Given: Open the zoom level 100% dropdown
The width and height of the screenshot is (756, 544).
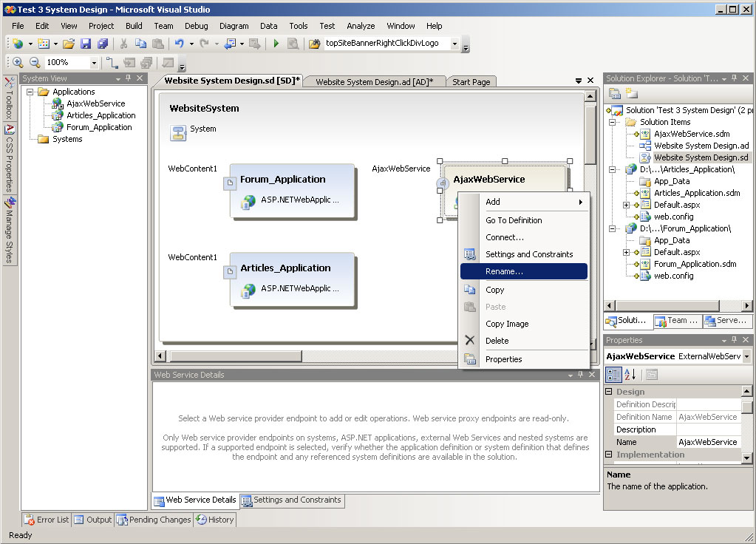Looking at the screenshot, I should click(x=94, y=63).
